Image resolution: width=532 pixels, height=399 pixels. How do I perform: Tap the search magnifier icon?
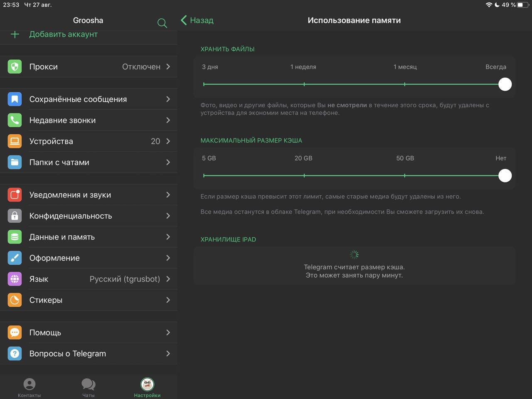point(162,23)
